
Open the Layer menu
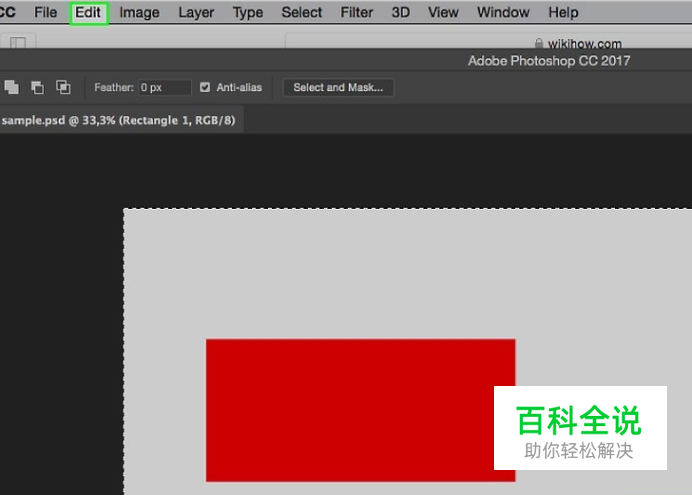(x=196, y=12)
